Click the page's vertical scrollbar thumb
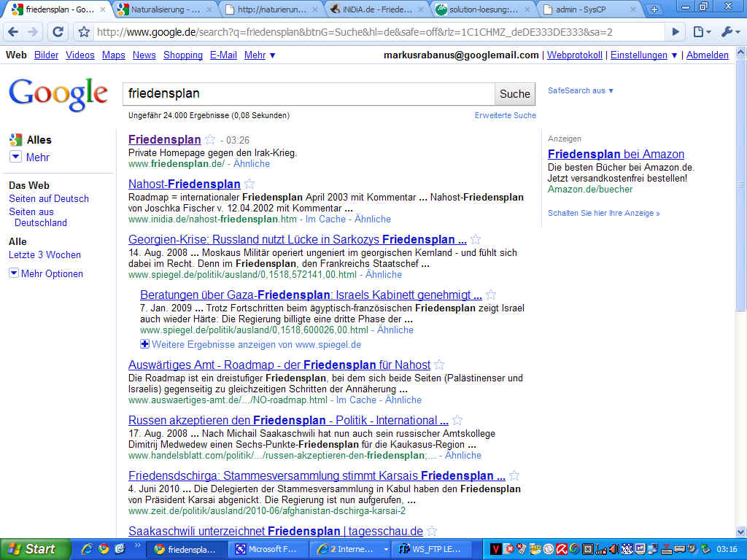The height and width of the screenshot is (560, 747). click(741, 184)
